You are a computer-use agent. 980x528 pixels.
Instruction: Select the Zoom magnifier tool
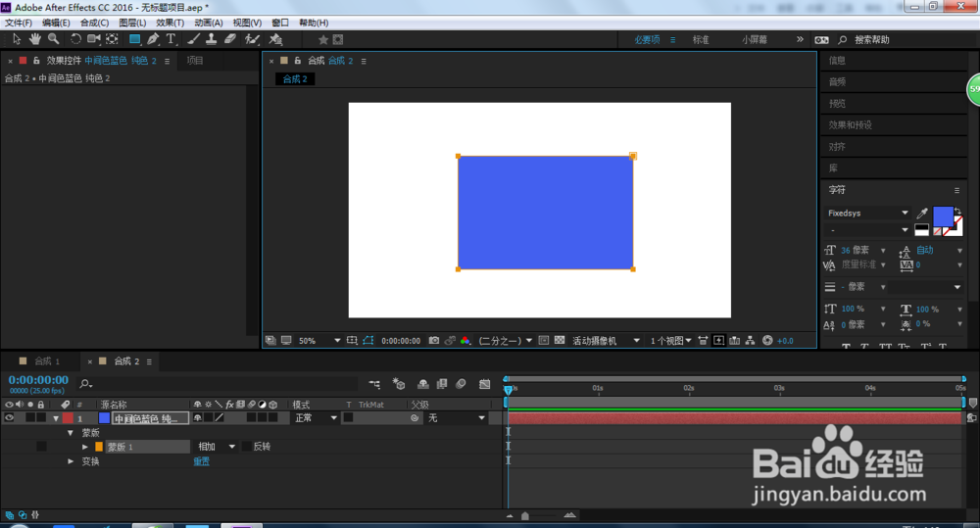coord(54,39)
